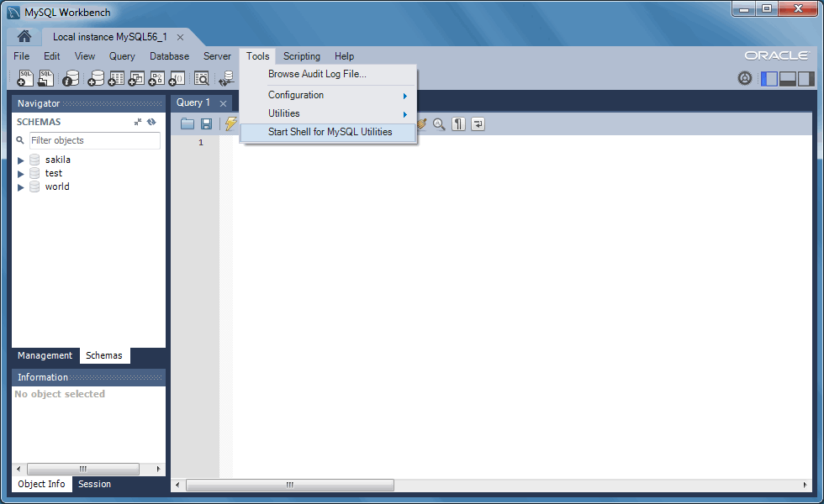The width and height of the screenshot is (824, 504).
Task: Toggle the bottom output panel visibility
Action: pos(788,78)
